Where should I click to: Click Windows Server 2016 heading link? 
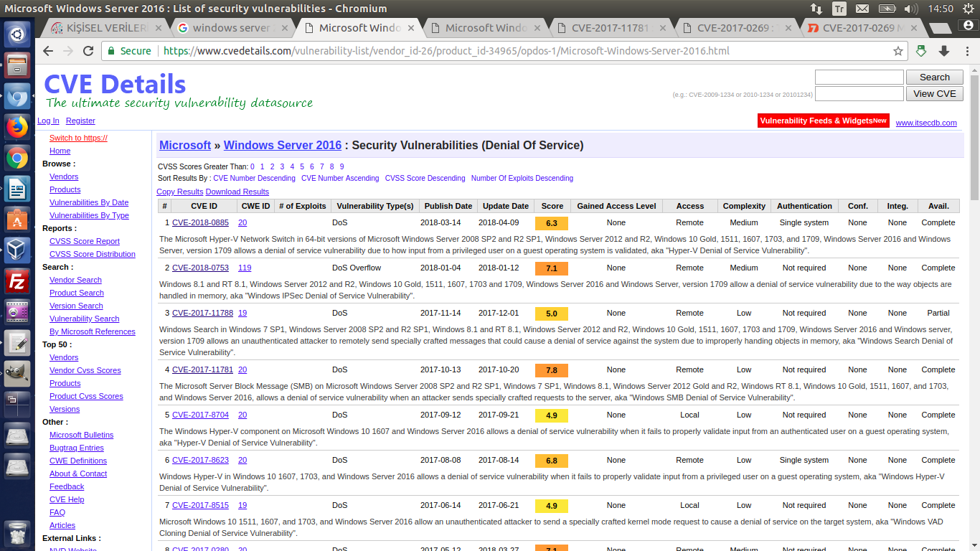(283, 145)
